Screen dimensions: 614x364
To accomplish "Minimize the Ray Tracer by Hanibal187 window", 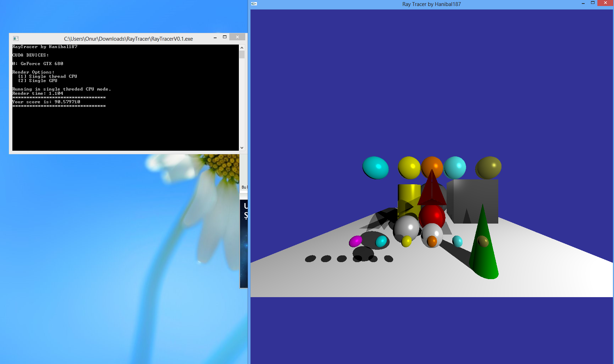I will pos(583,3).
